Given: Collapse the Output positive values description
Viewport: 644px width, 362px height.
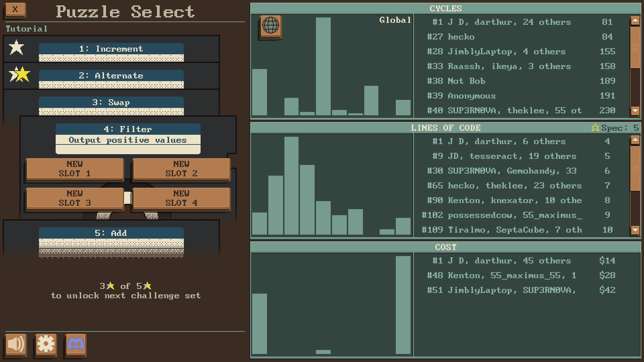Looking at the screenshot, I should 128,140.
